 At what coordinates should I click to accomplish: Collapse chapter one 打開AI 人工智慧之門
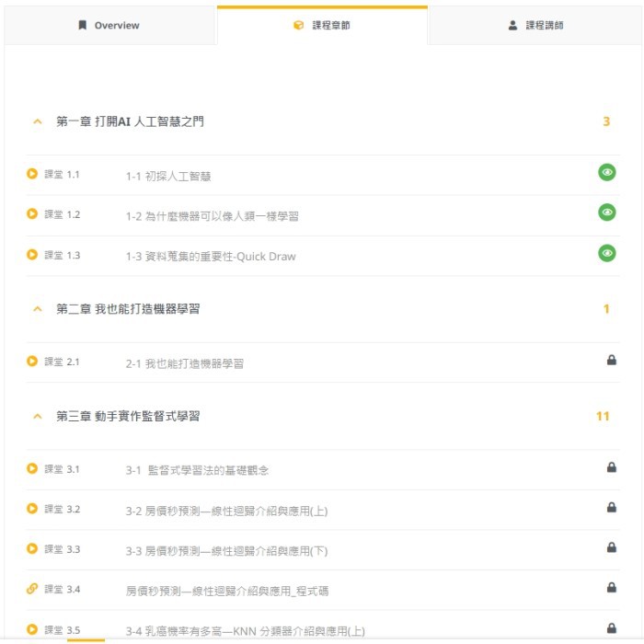tap(38, 121)
